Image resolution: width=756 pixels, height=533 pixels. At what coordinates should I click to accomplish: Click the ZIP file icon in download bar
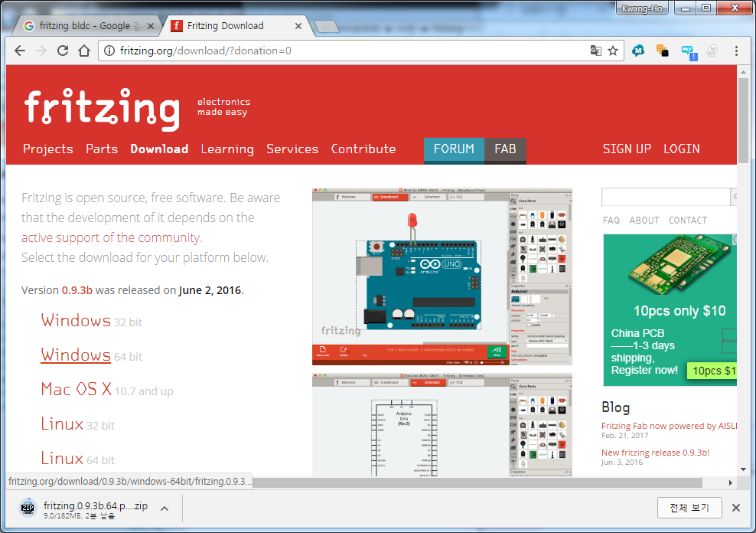pos(28,508)
